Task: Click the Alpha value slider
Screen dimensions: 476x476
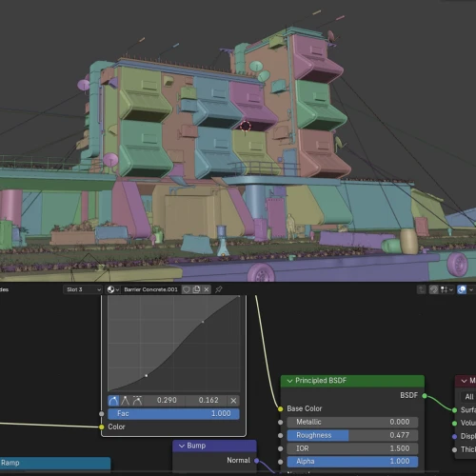Action: 352,462
